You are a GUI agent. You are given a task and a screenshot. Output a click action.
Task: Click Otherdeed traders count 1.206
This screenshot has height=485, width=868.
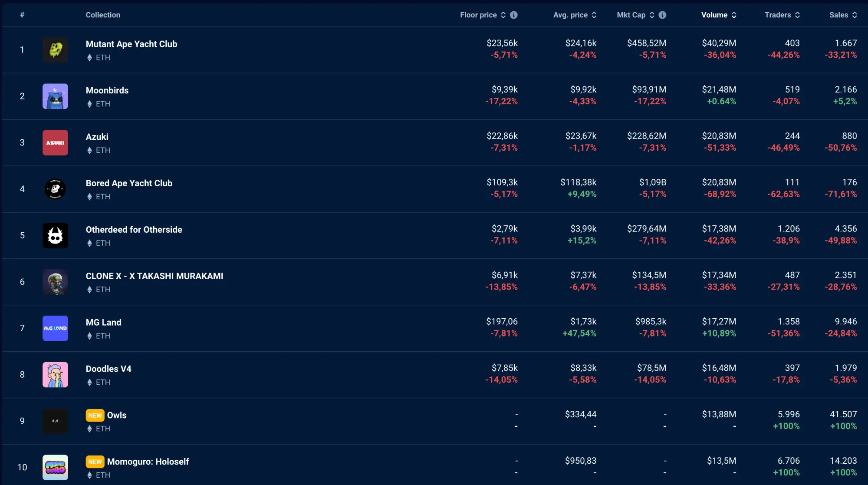(789, 229)
